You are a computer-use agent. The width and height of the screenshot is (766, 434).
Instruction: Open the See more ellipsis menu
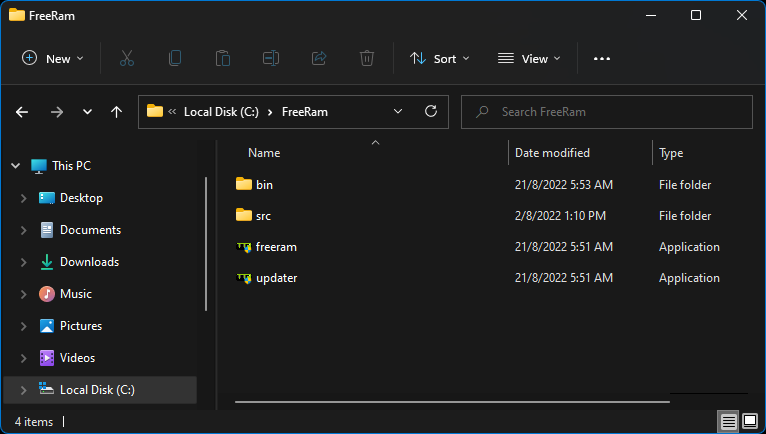601,59
